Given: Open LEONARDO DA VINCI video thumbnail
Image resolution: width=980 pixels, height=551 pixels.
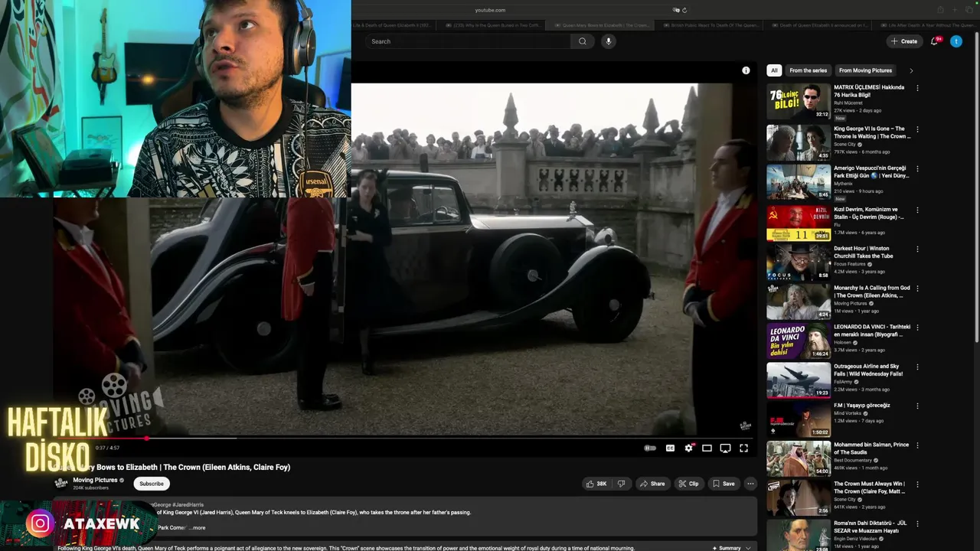Looking at the screenshot, I should point(799,341).
